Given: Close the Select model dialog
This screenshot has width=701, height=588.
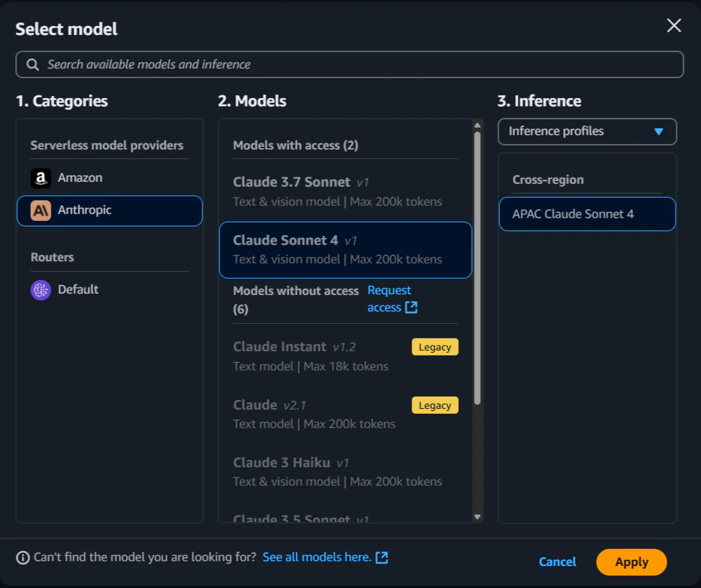Looking at the screenshot, I should tap(674, 25).
